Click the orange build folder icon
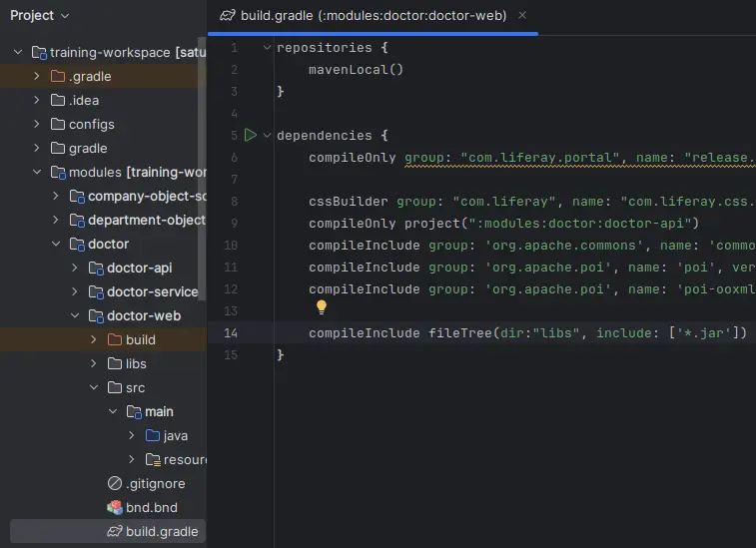This screenshot has width=756, height=548. pos(115,339)
